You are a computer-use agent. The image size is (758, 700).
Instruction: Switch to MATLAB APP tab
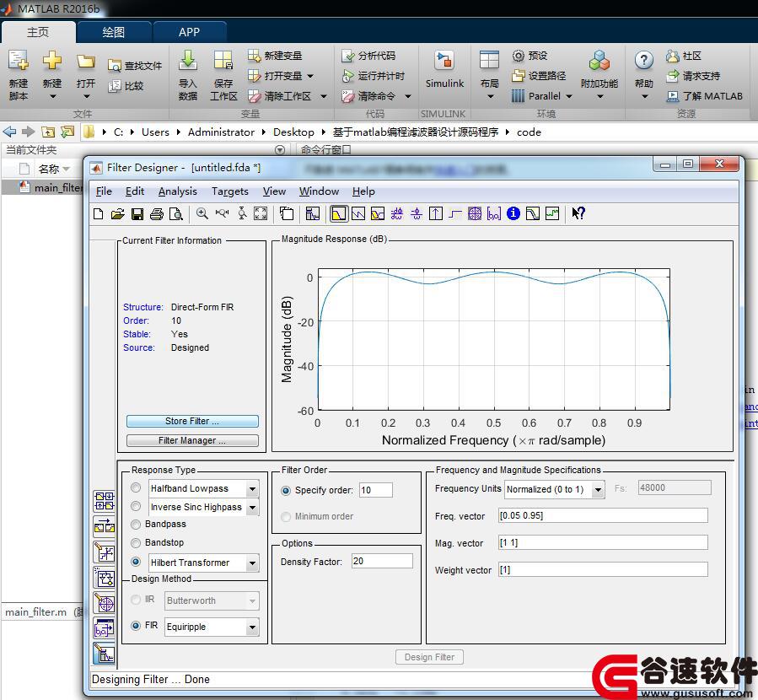189,32
